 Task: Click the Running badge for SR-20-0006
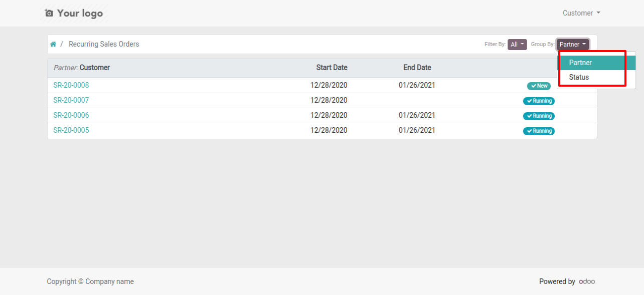[x=539, y=116]
